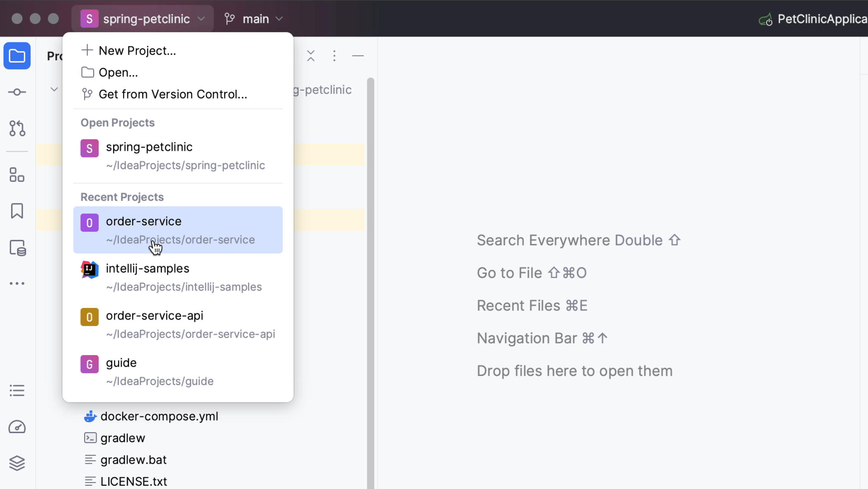Open the layered Services icon in sidebar
868x489 pixels.
[x=17, y=463]
